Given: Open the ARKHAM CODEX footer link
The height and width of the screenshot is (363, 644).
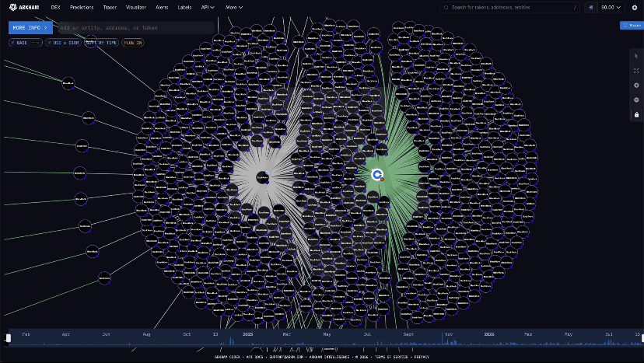Looking at the screenshot, I should coord(227,358).
